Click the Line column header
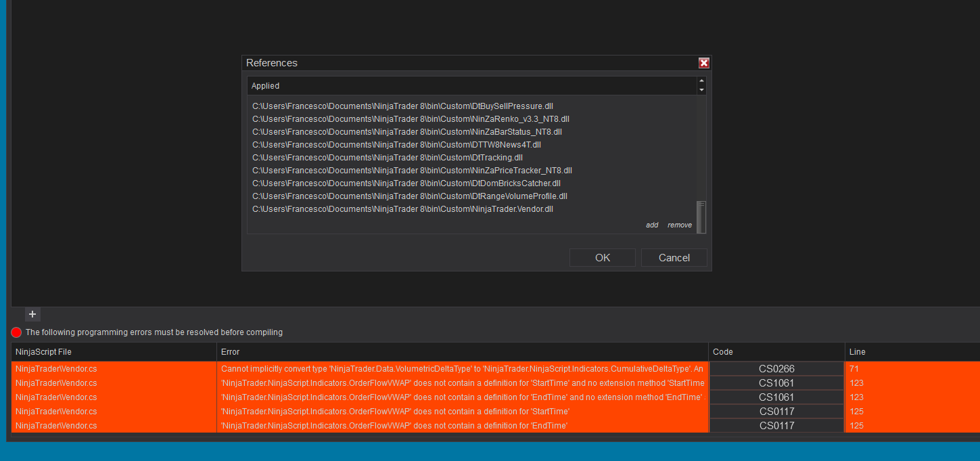 (x=912, y=352)
